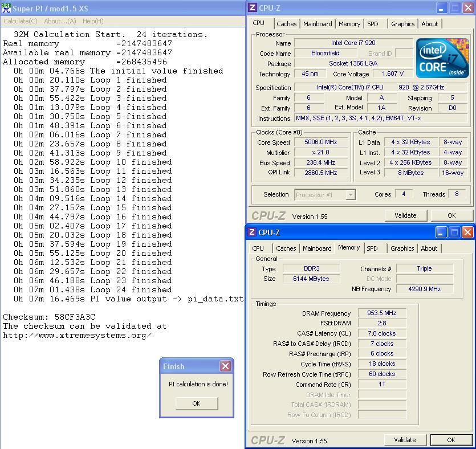This screenshot has height=449, width=476.
Task: Click the Core Speed 5006.0 MHz value
Action: 321,142
